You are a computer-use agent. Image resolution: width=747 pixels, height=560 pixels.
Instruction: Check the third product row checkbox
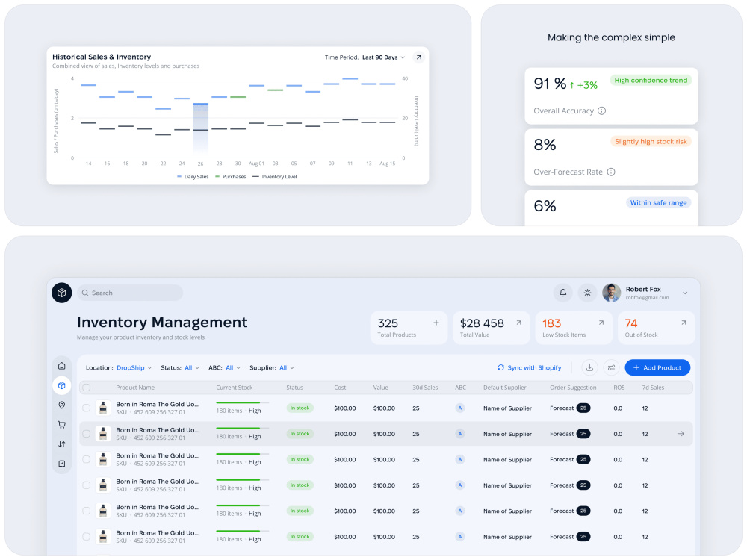86,459
